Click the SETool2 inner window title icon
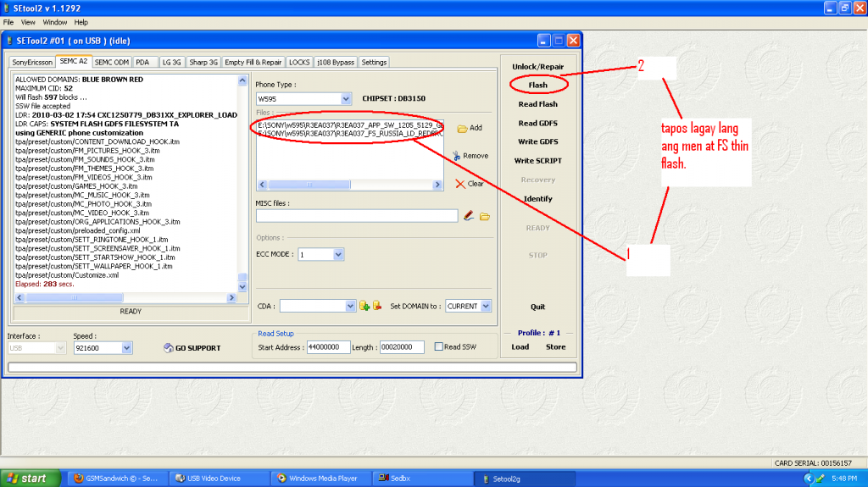The height and width of the screenshot is (487, 868). coord(9,41)
